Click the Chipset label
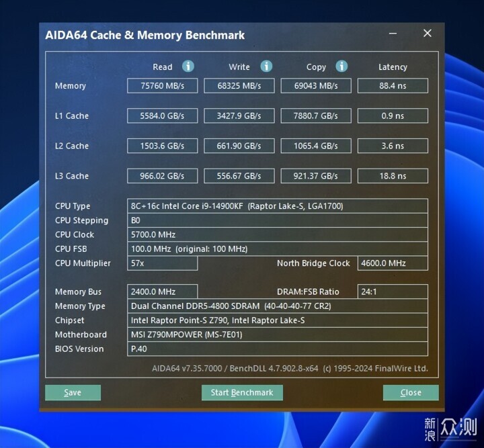 69,320
